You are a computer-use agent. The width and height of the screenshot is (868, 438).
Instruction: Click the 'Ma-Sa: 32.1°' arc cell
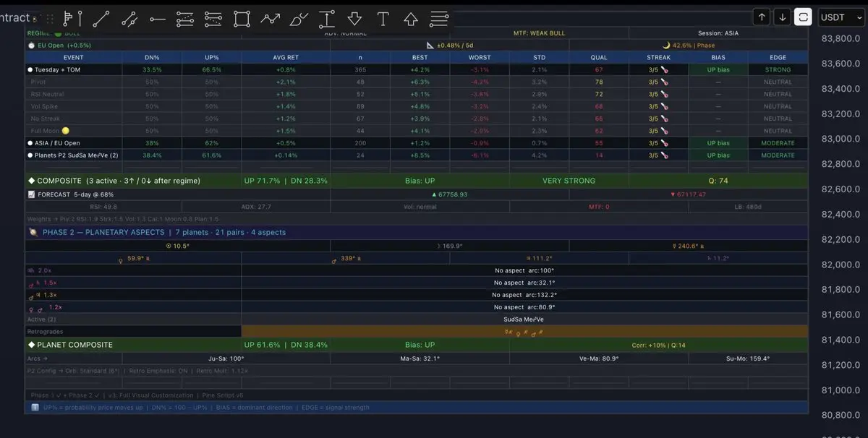[x=420, y=358]
